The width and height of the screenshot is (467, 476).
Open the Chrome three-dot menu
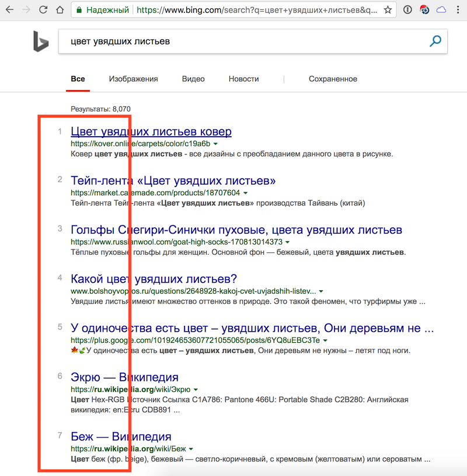458,10
